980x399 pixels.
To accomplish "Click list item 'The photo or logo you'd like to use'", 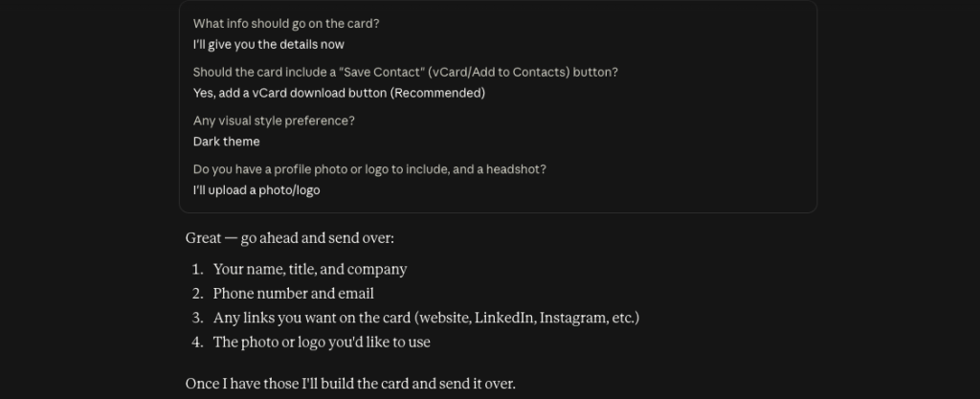I will pyautogui.click(x=322, y=343).
